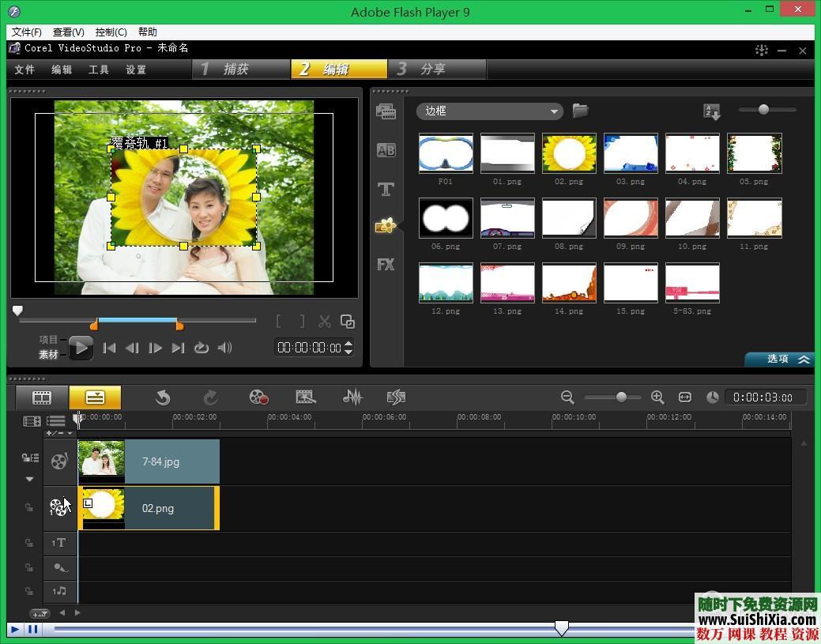Select the 05.png frame thumbnail
This screenshot has height=644, width=821.
754,153
